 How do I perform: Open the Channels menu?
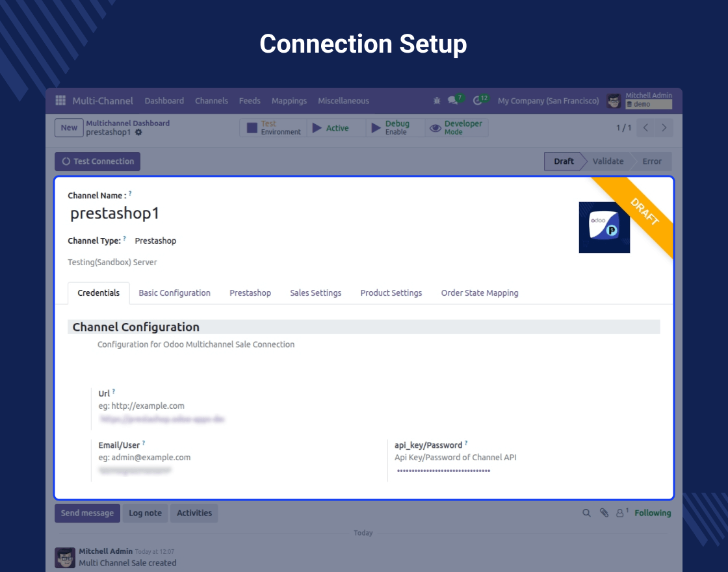point(211,101)
